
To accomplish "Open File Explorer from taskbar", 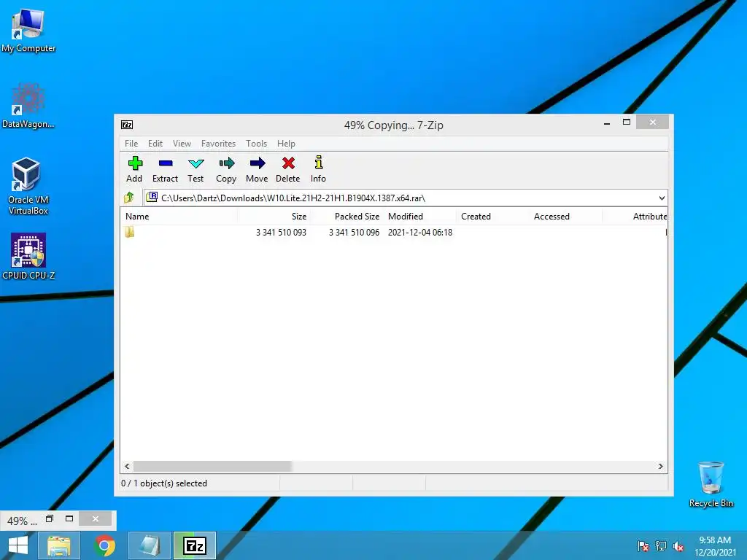I will [x=58, y=545].
